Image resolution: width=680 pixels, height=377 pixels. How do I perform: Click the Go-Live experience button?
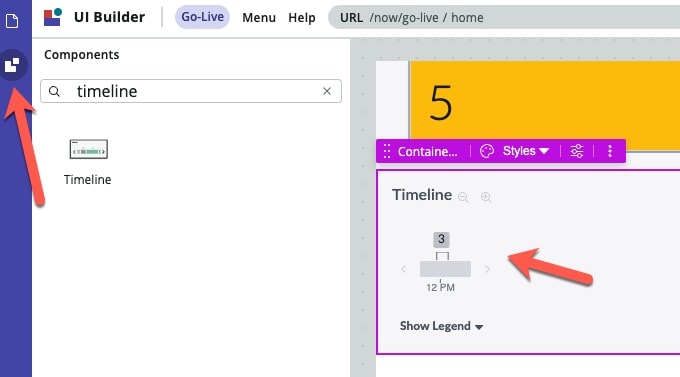point(203,17)
